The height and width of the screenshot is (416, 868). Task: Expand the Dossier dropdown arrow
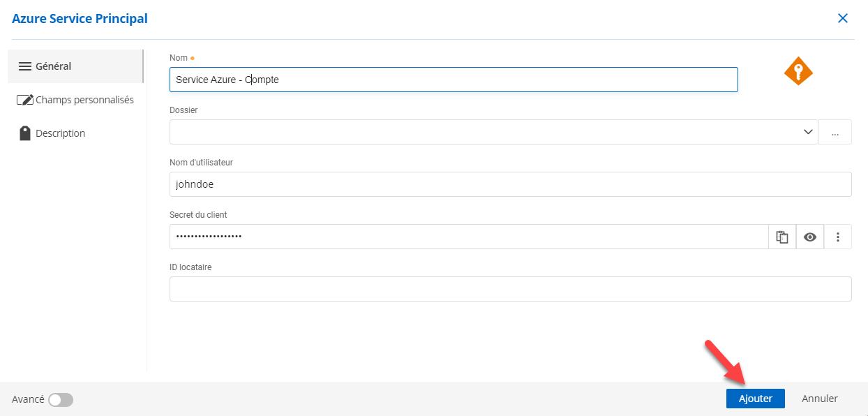[x=808, y=132]
